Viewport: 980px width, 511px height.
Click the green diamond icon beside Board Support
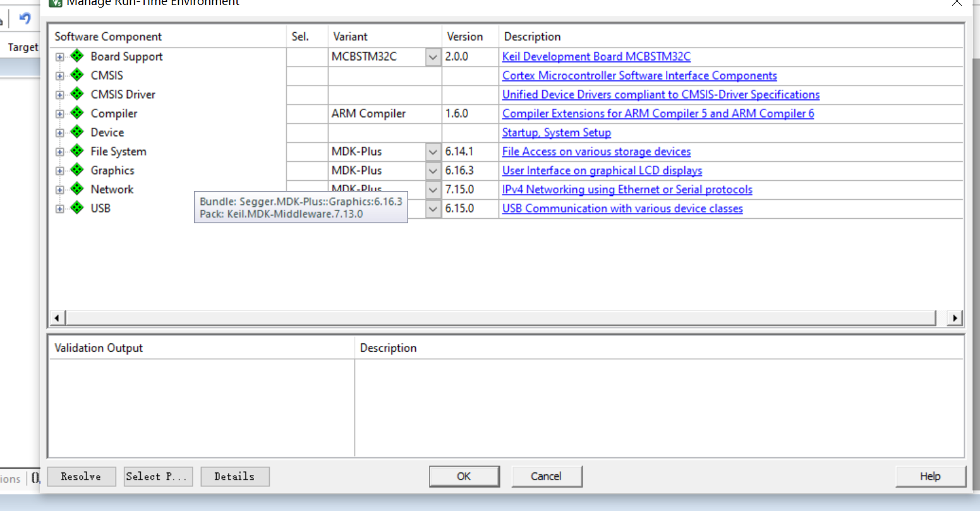(x=77, y=56)
